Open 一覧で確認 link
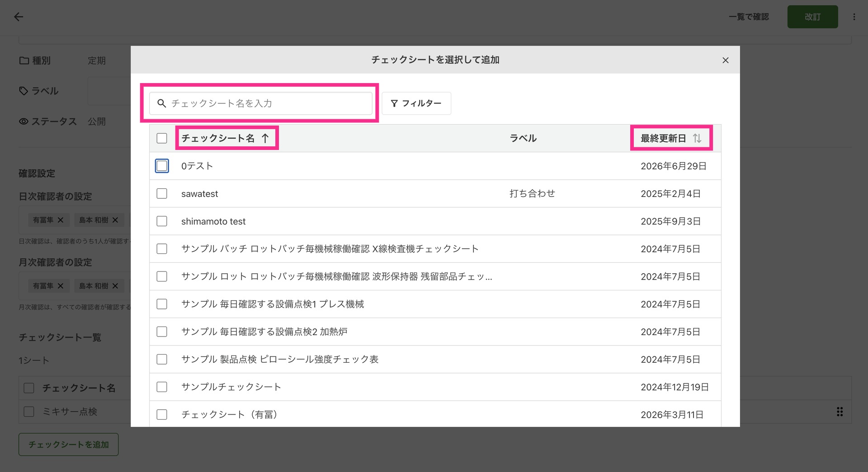This screenshot has width=868, height=472. pos(749,17)
